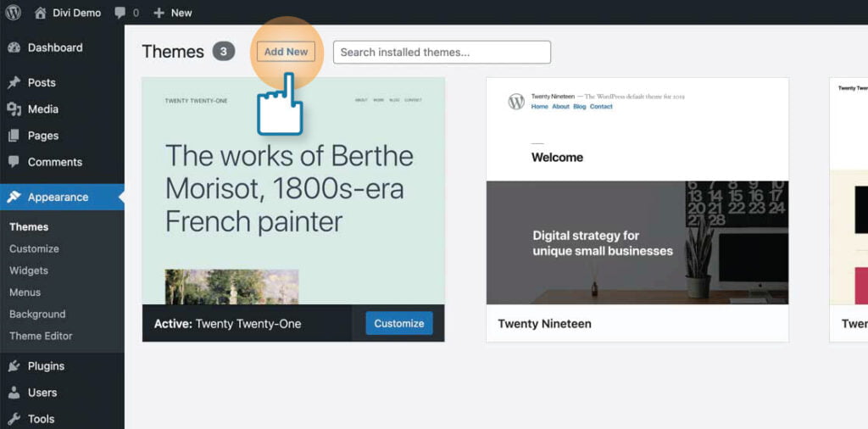Click the Appearance paintbrush icon

(14, 197)
